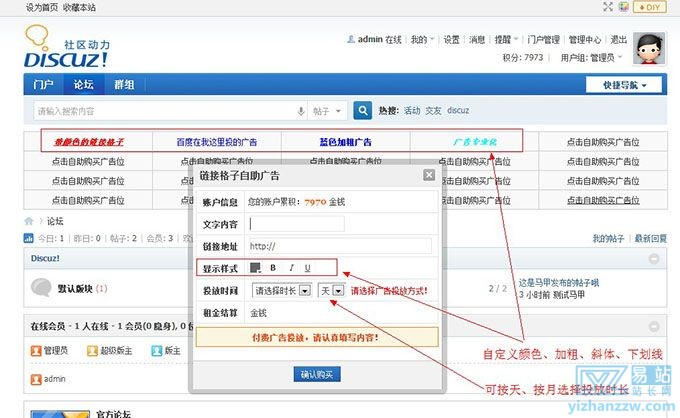
Task: Expand the 快捷导航 dropdown
Action: point(624,85)
